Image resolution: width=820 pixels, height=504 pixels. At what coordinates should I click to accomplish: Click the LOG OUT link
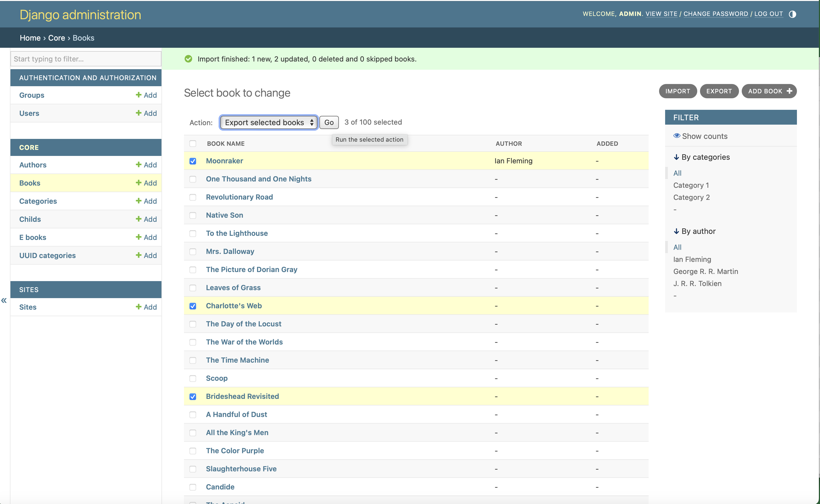click(x=768, y=14)
